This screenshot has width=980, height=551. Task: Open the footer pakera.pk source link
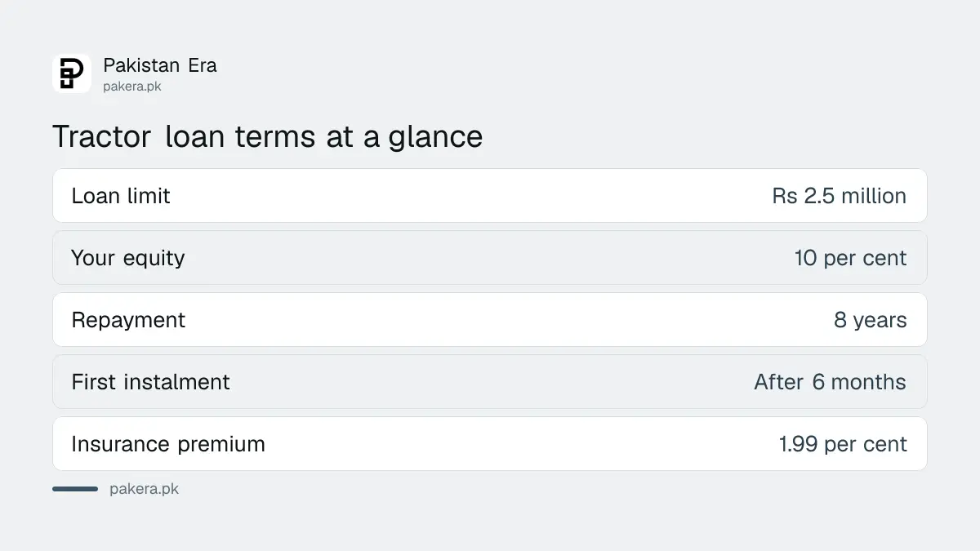[x=144, y=489]
